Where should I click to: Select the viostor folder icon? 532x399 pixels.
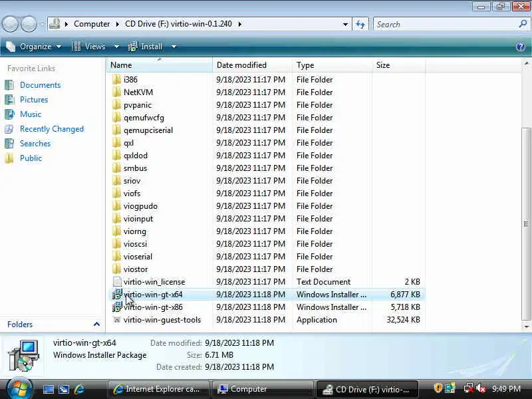pos(117,269)
